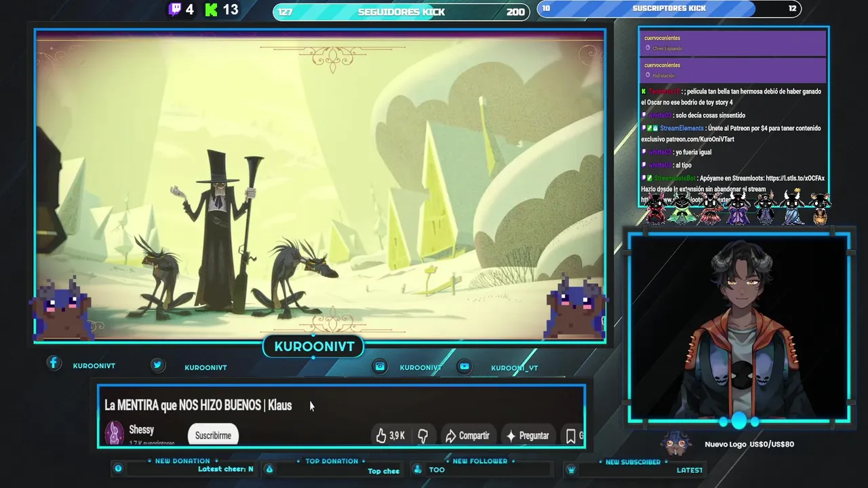868x488 pixels.
Task: Click the NEW SUBSCRIBER label
Action: [633, 462]
